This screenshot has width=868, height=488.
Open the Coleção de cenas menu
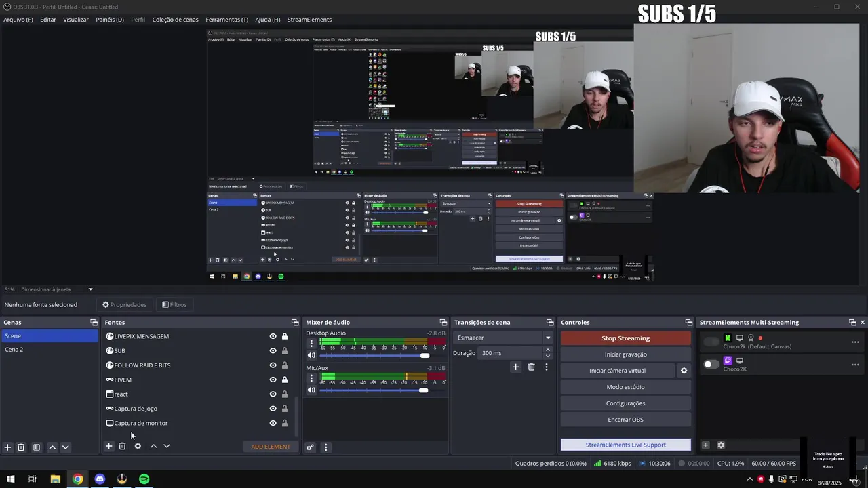tap(175, 20)
